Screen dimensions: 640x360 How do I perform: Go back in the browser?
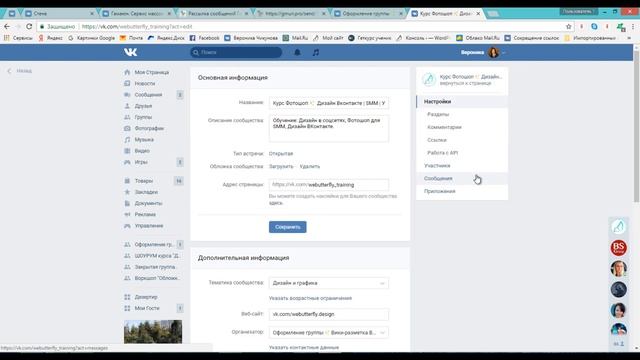tap(7, 27)
